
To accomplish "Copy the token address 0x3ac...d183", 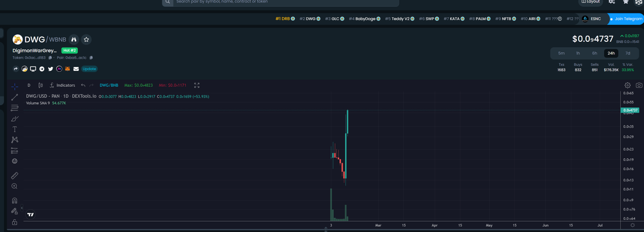I will click(x=49, y=57).
